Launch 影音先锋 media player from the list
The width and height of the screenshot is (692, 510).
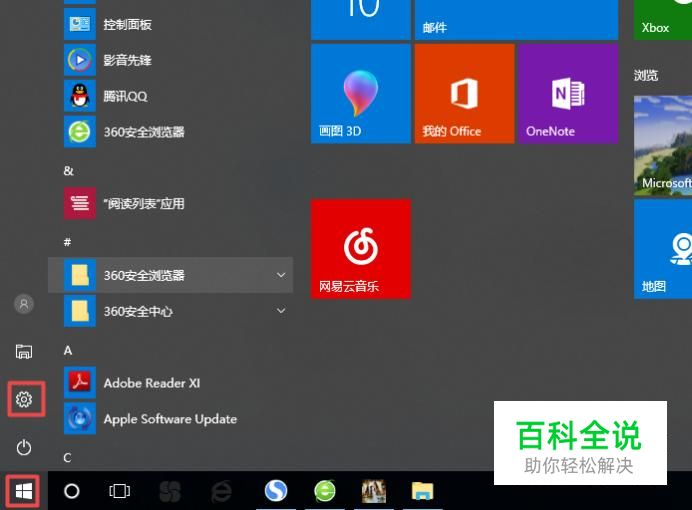tap(170, 60)
